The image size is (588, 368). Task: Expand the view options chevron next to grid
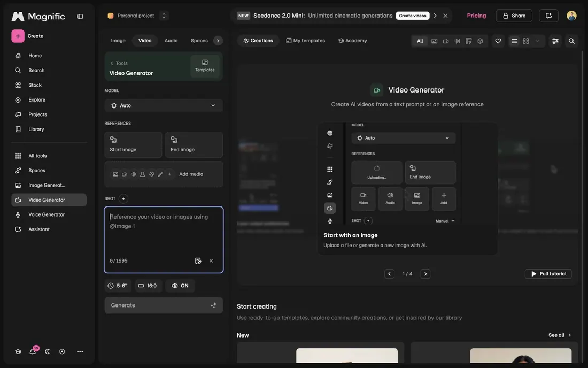(537, 41)
